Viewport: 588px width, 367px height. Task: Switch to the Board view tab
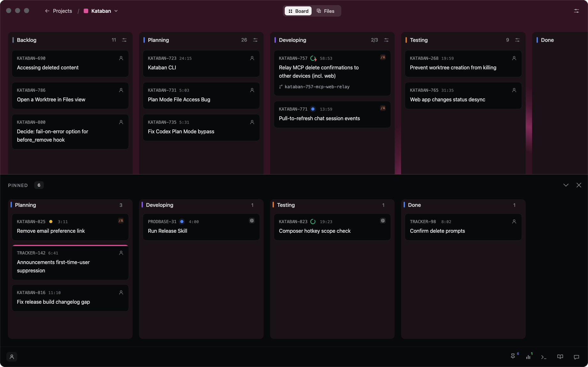coord(298,11)
